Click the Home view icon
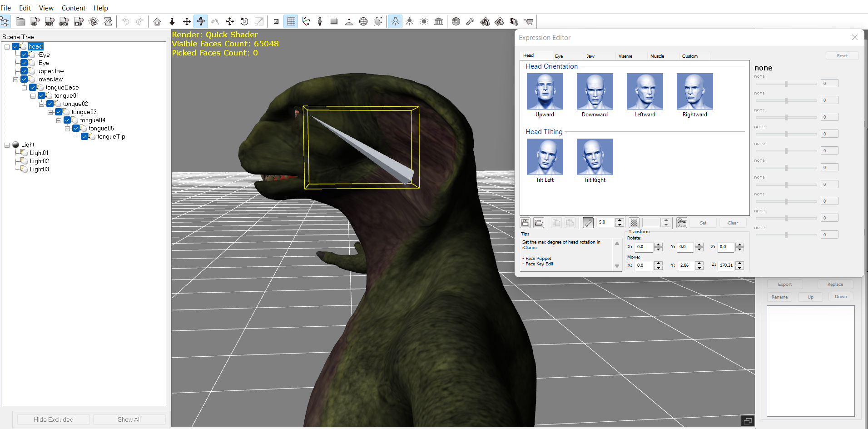868x429 pixels. click(x=157, y=21)
